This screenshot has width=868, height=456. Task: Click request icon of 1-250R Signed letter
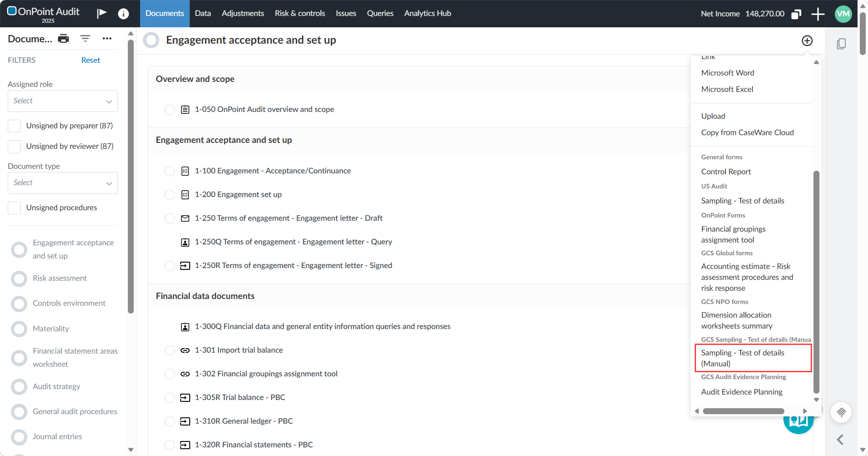pyautogui.click(x=185, y=266)
